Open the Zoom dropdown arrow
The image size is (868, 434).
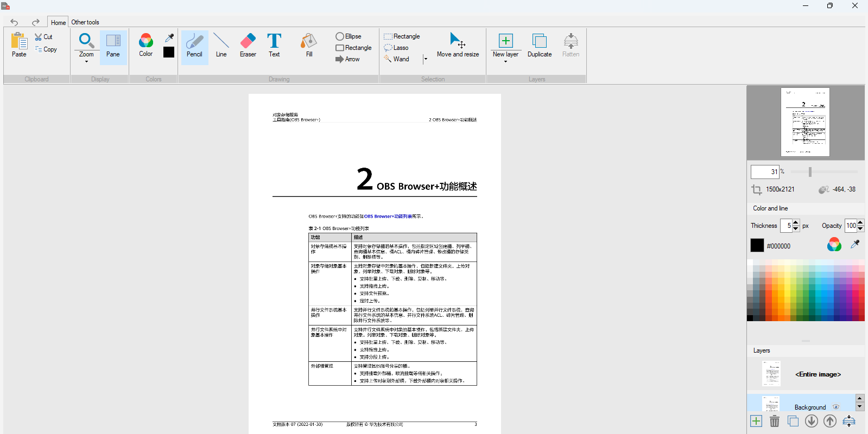86,62
